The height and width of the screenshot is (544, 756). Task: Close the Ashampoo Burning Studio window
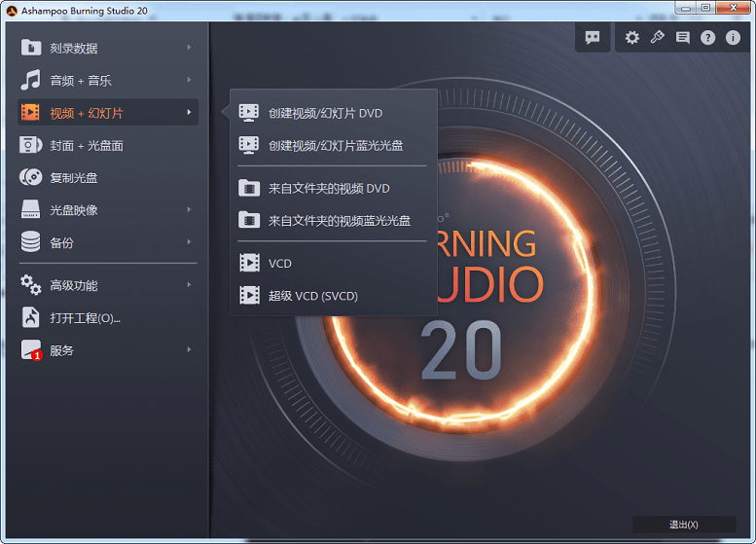[734, 8]
